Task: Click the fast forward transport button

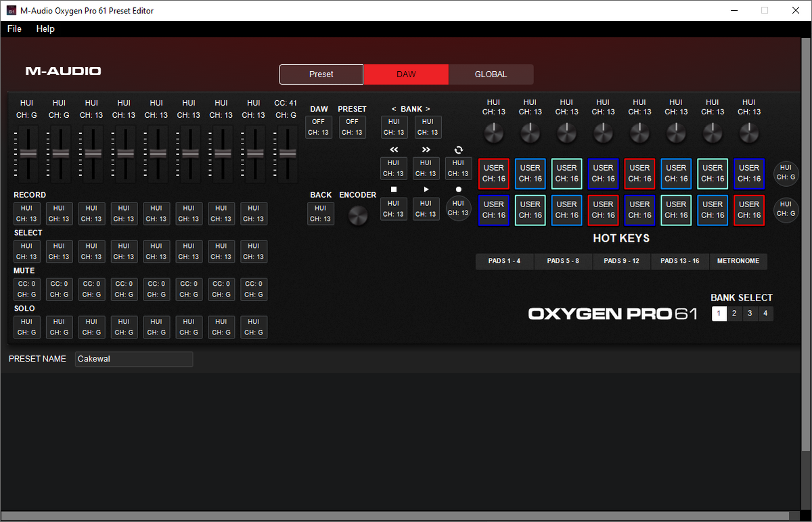Action: tap(426, 168)
